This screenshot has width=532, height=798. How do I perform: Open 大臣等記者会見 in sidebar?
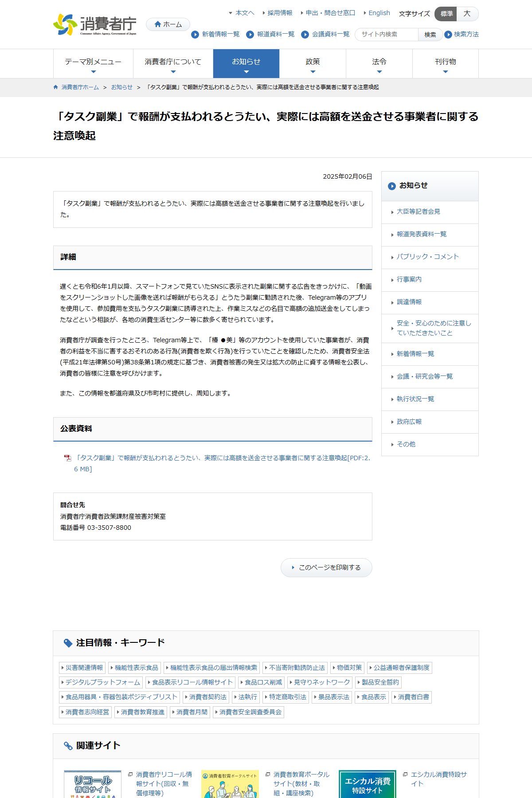coord(430,212)
